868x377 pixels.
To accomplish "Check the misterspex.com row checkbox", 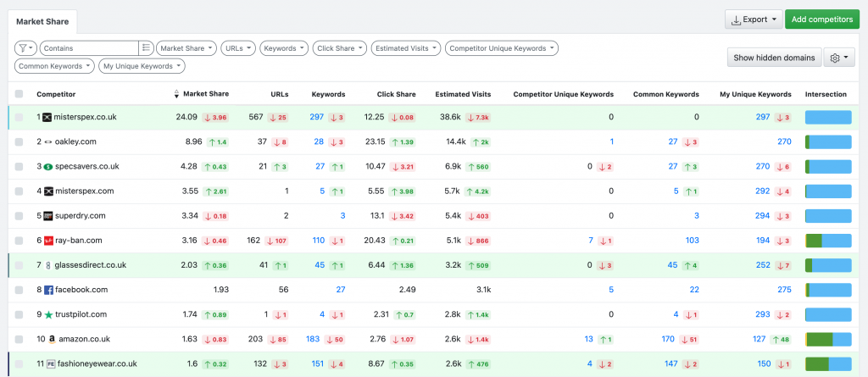I will coord(19,191).
